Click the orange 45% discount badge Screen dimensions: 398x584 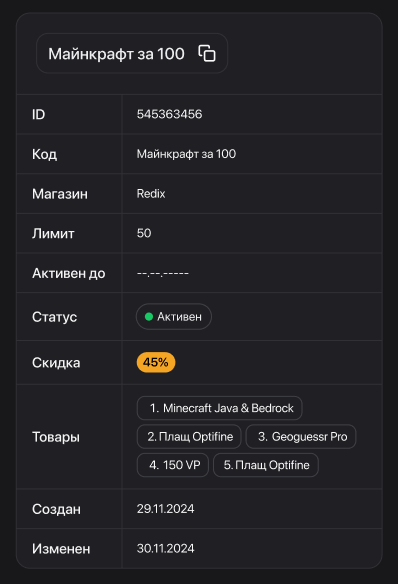pos(156,362)
